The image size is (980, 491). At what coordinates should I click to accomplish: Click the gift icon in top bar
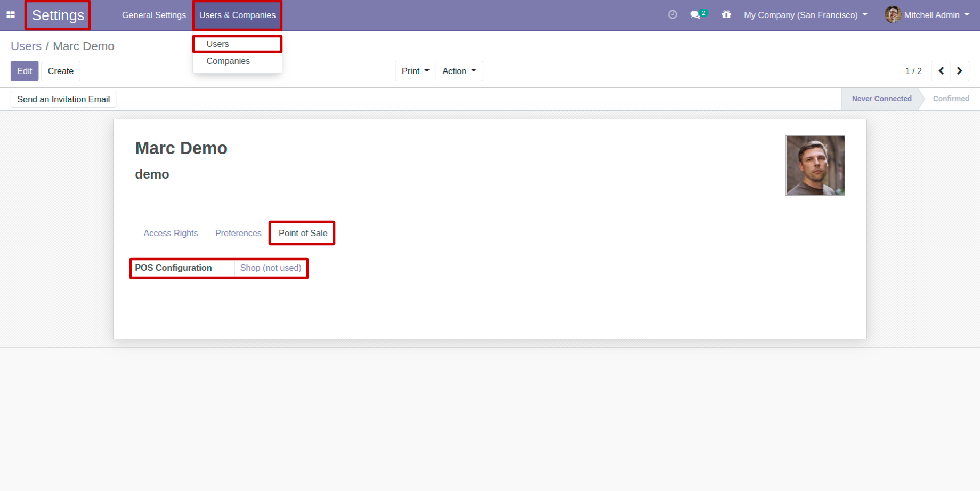(726, 14)
